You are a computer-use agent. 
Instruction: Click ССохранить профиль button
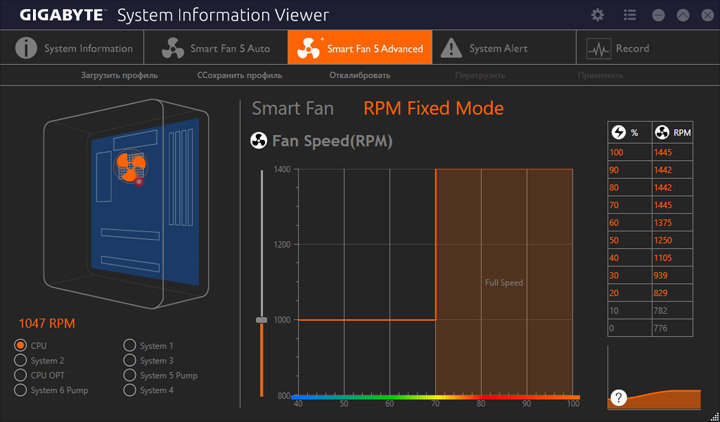[240, 75]
